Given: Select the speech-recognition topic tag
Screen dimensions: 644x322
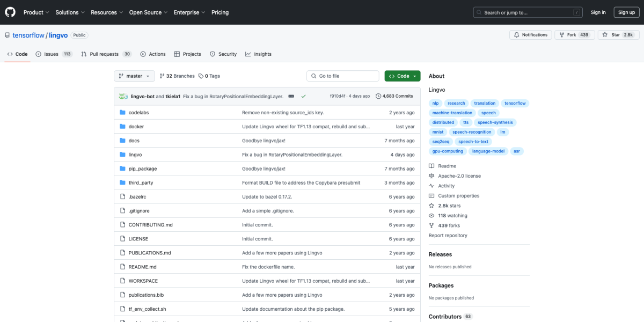Looking at the screenshot, I should (472, 132).
